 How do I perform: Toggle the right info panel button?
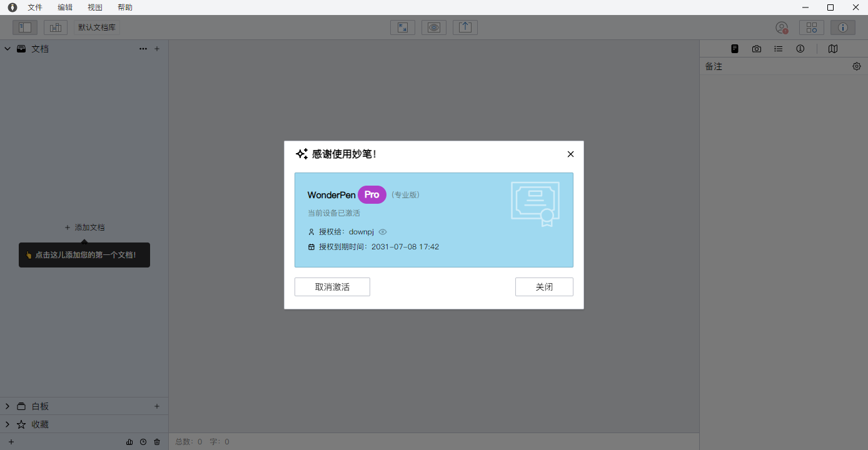pyautogui.click(x=842, y=27)
